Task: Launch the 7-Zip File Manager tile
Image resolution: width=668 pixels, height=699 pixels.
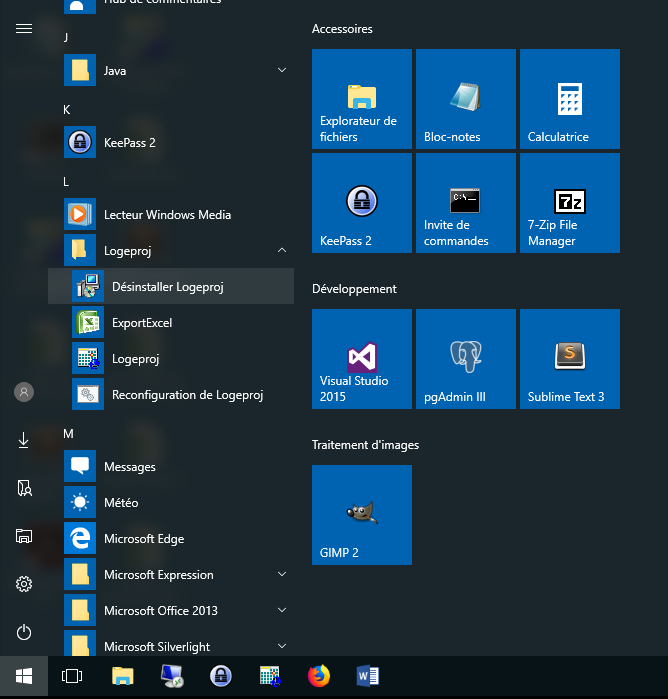Action: (x=569, y=203)
